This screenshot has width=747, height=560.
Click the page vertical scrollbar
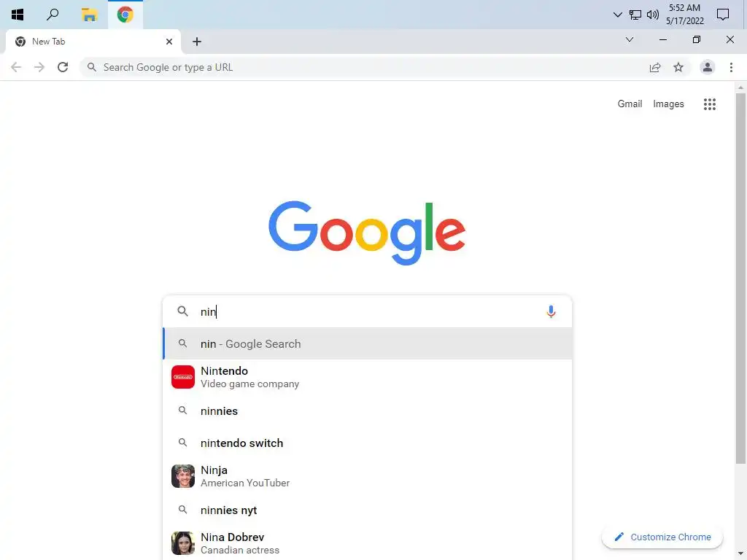coord(740,279)
